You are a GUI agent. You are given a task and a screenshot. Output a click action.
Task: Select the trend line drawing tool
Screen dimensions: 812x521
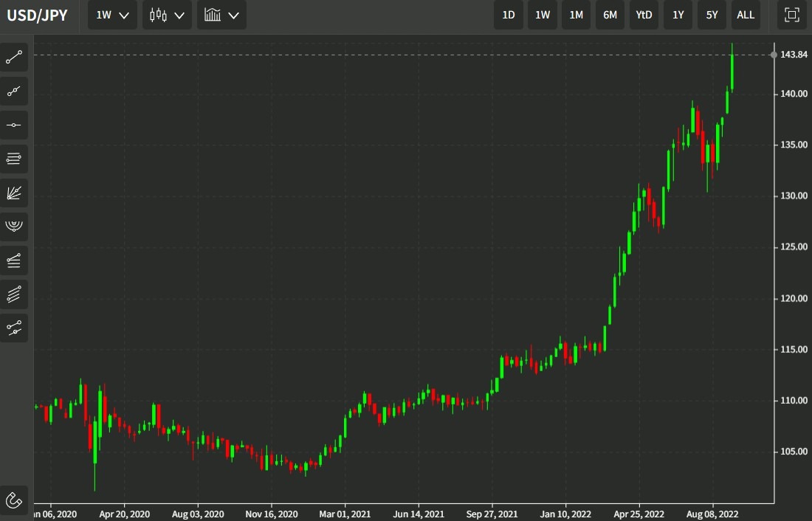14,57
